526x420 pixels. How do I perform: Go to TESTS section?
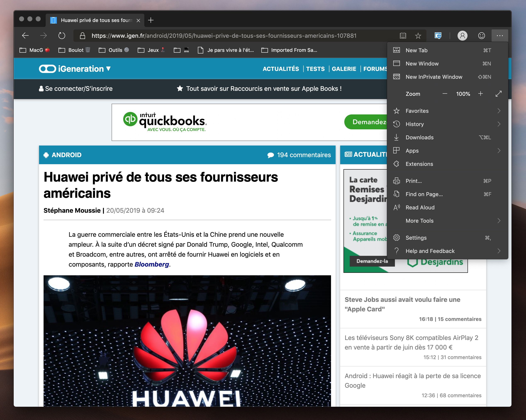[x=315, y=69]
